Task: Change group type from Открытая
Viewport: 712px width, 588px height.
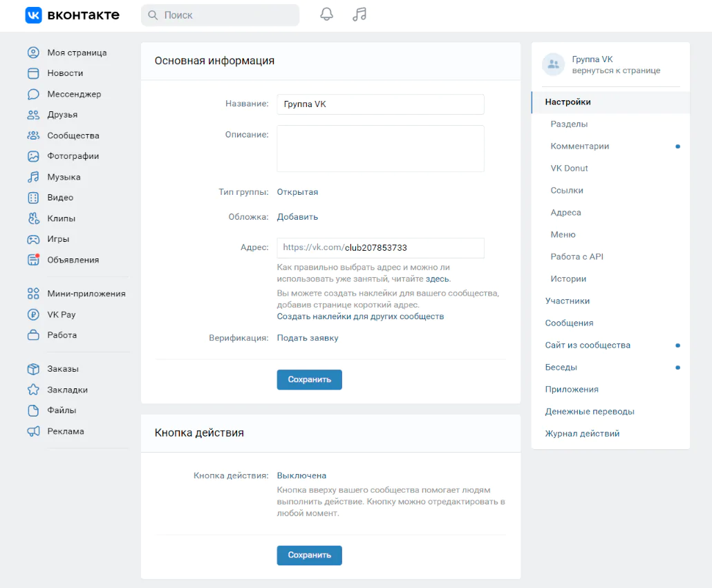Action: (297, 192)
